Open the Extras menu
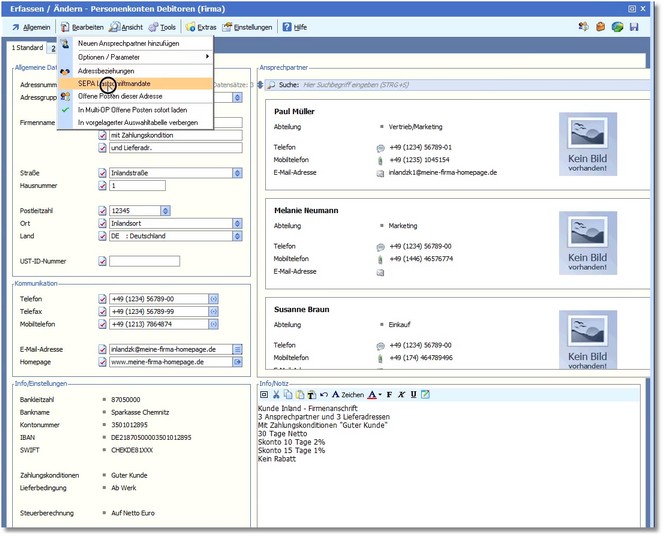The height and width of the screenshot is (536, 663). click(201, 27)
